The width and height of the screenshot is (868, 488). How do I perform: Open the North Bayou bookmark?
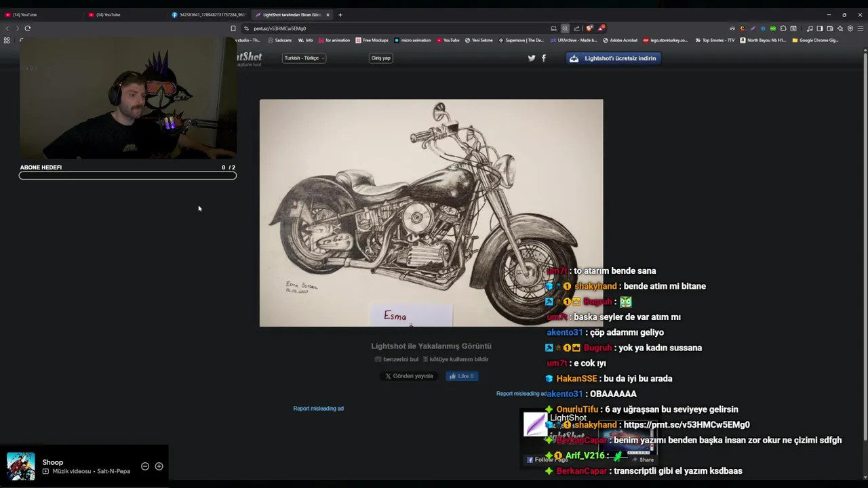(763, 41)
